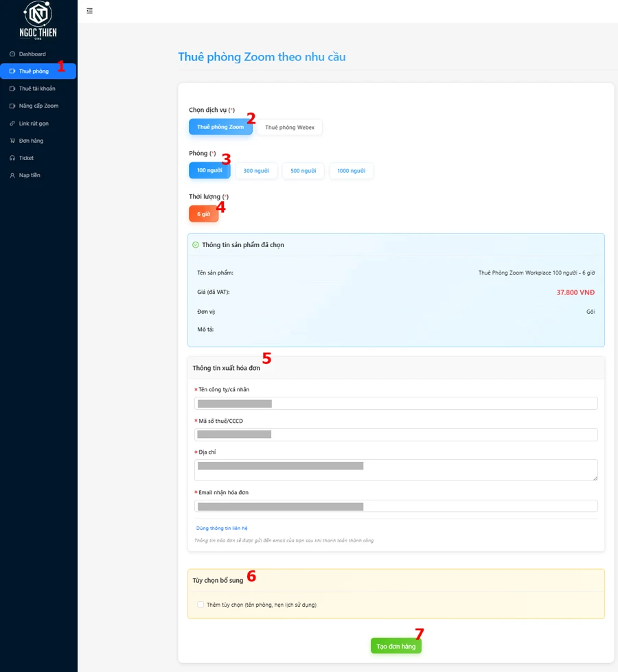This screenshot has height=672, width=618.
Task: Select the Thuê phòng Webex service
Action: coord(290,127)
